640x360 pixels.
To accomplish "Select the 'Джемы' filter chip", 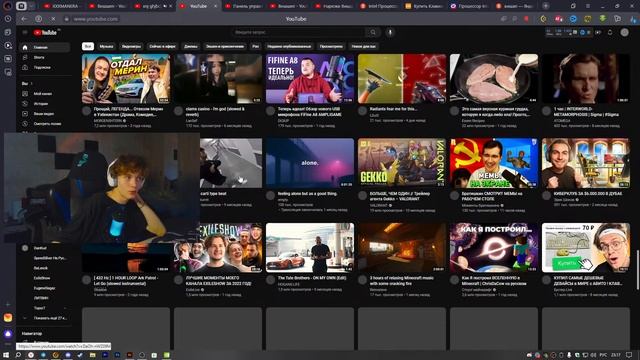I will pyautogui.click(x=191, y=47).
